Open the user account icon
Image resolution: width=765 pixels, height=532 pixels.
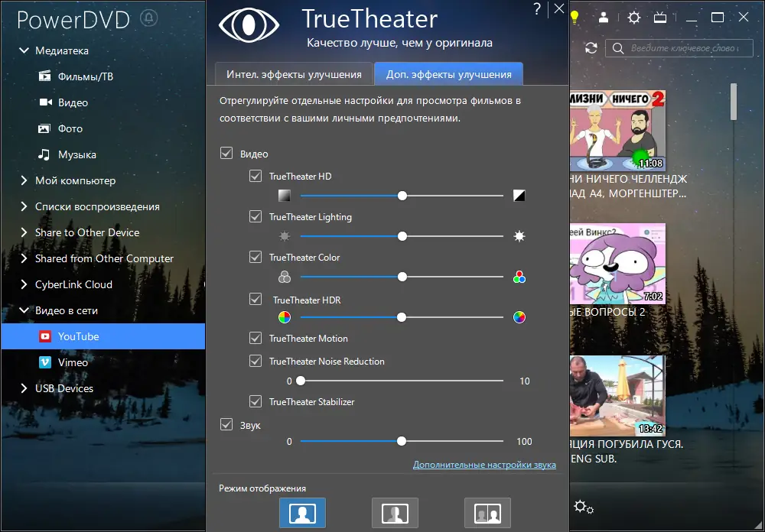[x=604, y=18]
